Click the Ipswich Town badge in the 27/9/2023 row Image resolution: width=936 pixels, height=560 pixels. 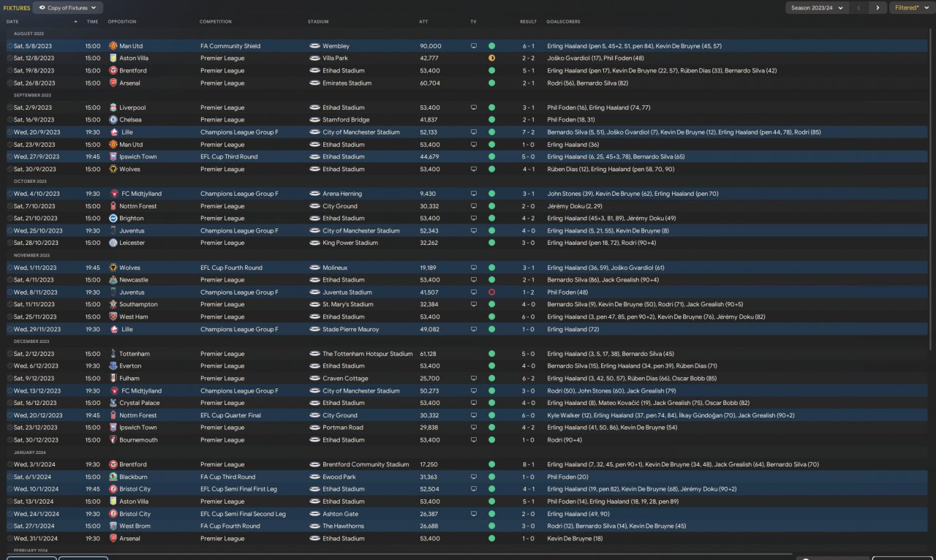tap(113, 156)
